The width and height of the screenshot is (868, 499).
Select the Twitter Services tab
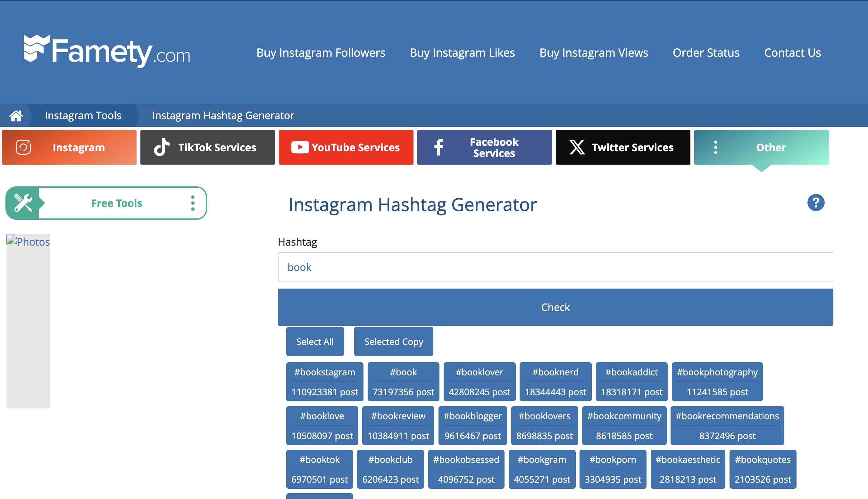click(x=623, y=147)
